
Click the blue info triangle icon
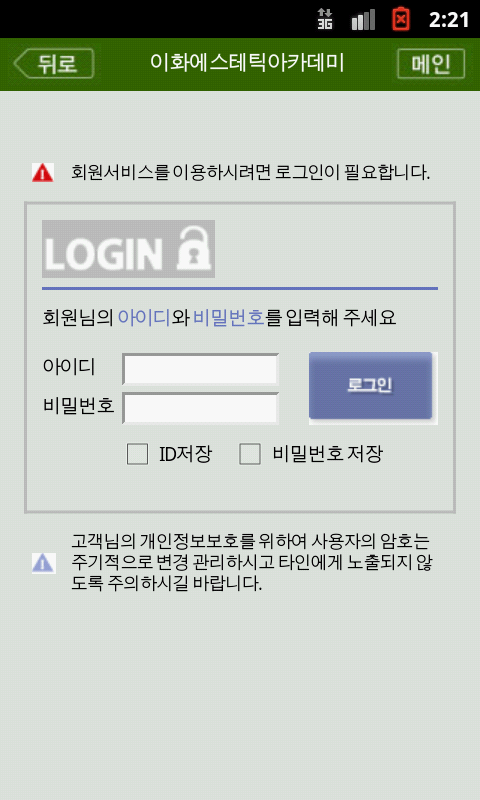coord(43,563)
